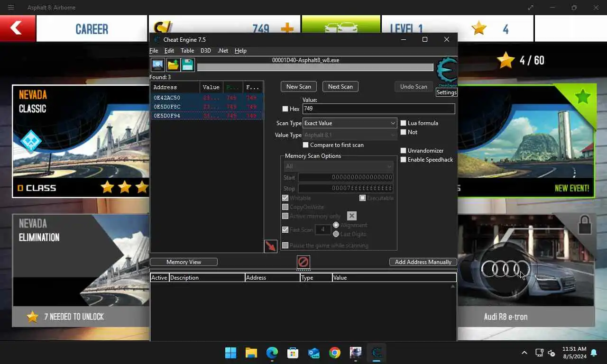
Task: Open Microsoft Store from taskbar
Action: click(293, 353)
